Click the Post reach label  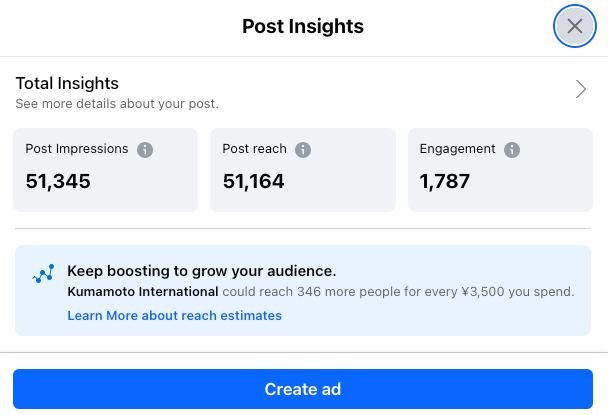point(254,149)
